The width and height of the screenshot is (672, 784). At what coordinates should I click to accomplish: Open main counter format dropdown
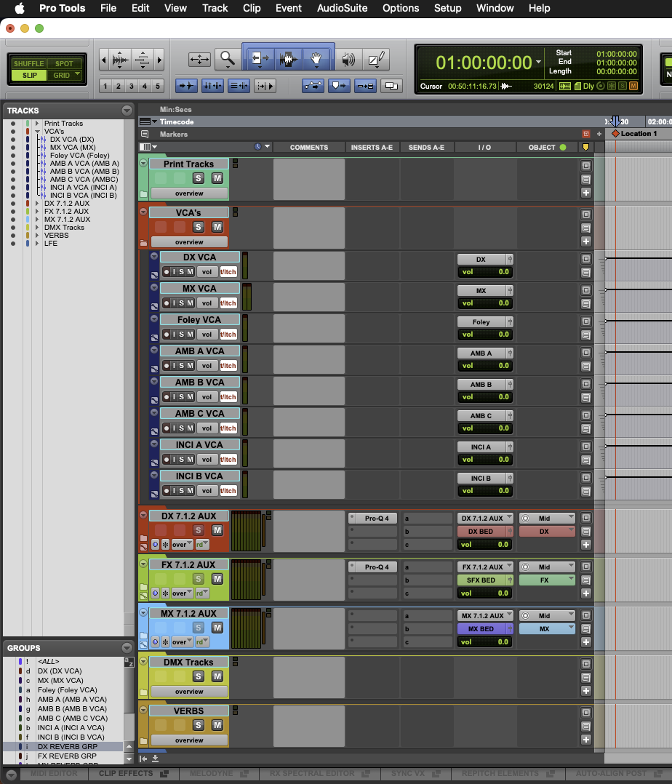pyautogui.click(x=538, y=62)
